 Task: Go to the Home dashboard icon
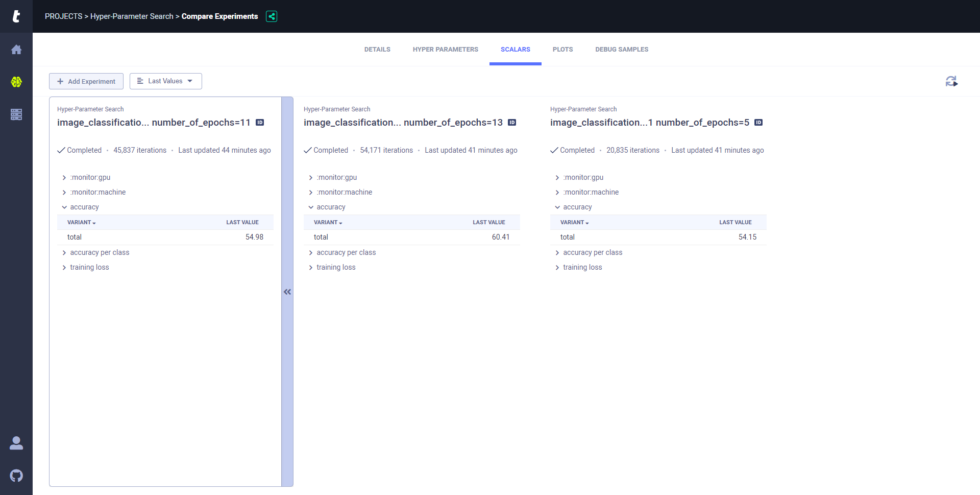click(x=16, y=50)
